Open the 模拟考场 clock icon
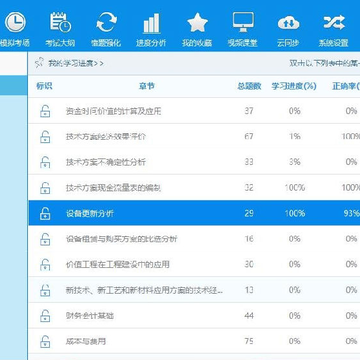The image size is (360, 360). [x=15, y=22]
